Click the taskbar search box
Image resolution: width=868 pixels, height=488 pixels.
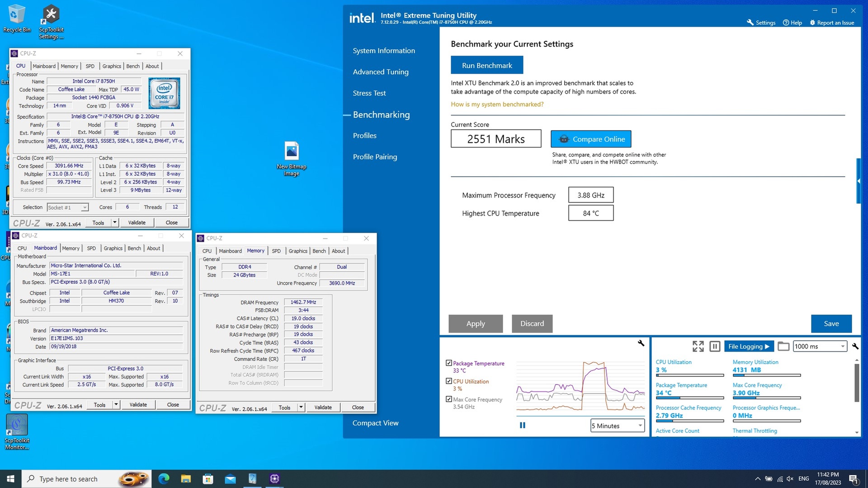click(86, 479)
